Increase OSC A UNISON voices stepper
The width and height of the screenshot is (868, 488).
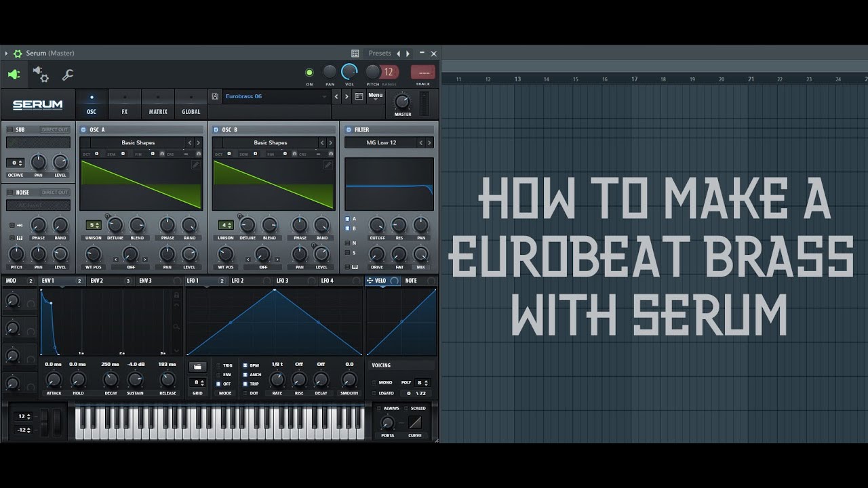pos(99,223)
